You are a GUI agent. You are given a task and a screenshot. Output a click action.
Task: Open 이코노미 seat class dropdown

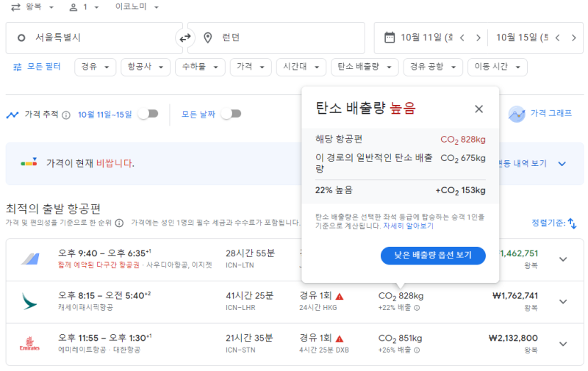pyautogui.click(x=137, y=7)
